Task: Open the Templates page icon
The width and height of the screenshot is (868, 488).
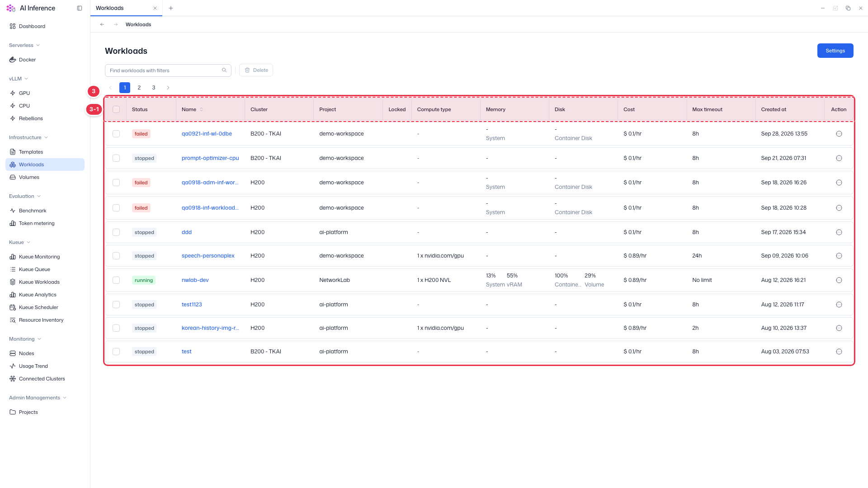Action: point(13,152)
